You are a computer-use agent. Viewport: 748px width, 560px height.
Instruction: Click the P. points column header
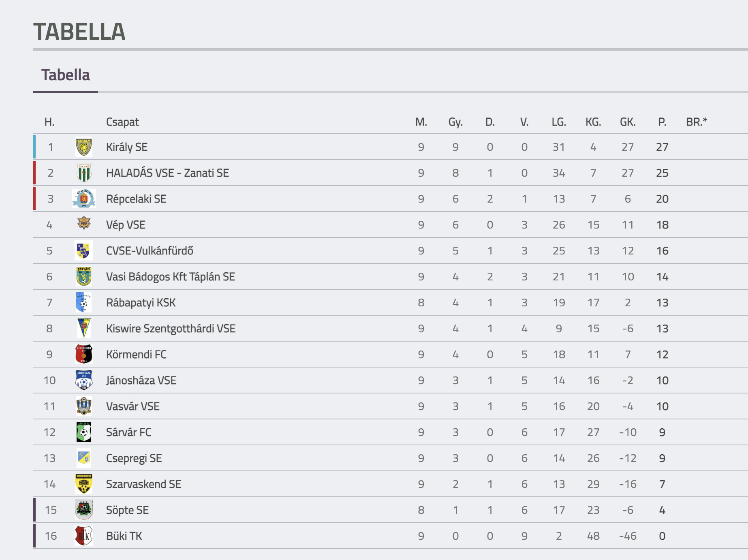(x=662, y=122)
